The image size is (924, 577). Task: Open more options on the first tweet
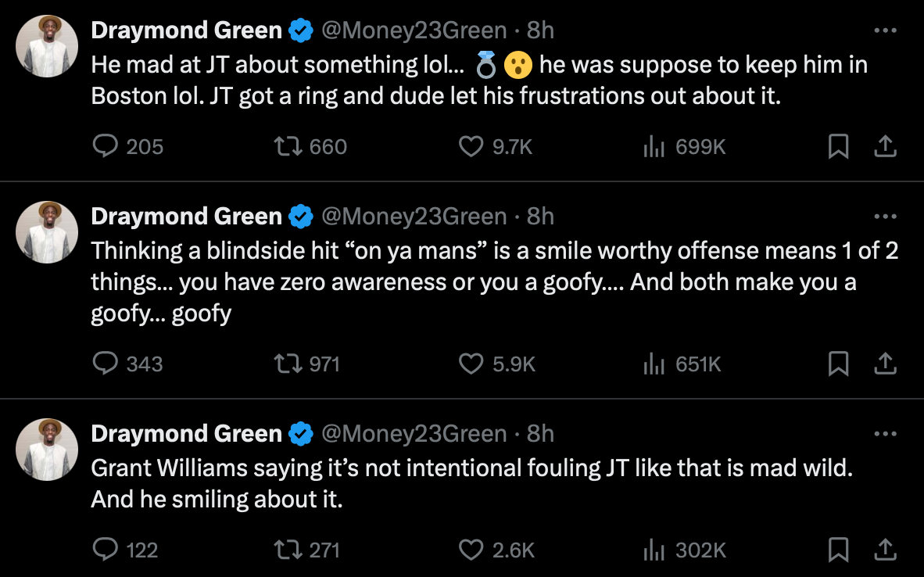[884, 30]
